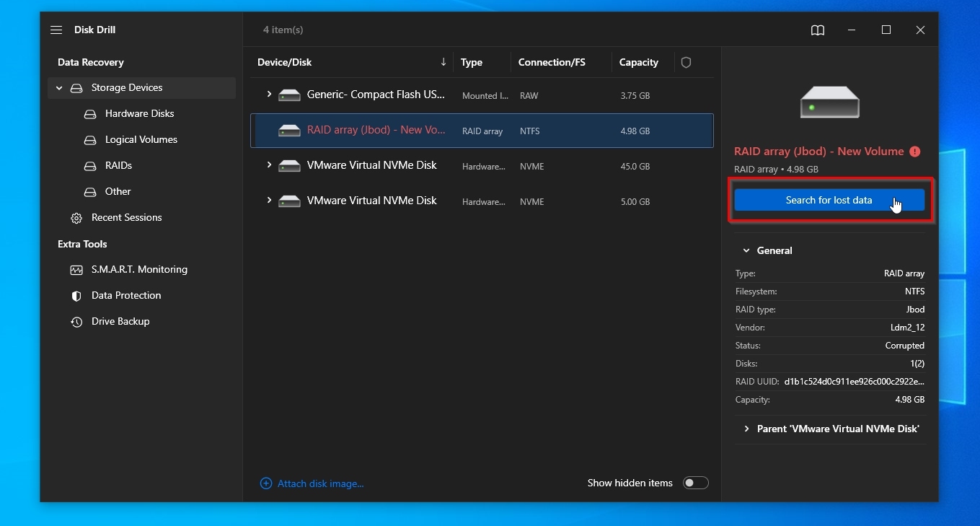Select Logical Volumes in the sidebar
This screenshot has height=526, width=980.
[x=141, y=140]
